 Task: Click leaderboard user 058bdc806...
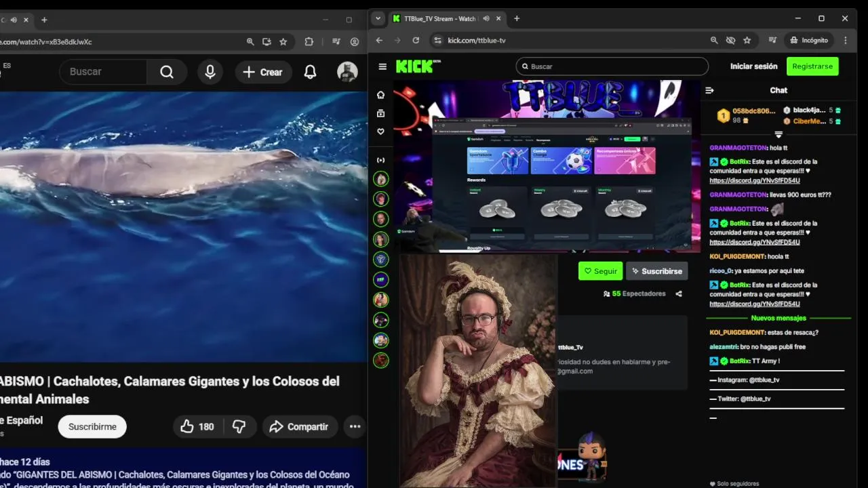coord(753,111)
